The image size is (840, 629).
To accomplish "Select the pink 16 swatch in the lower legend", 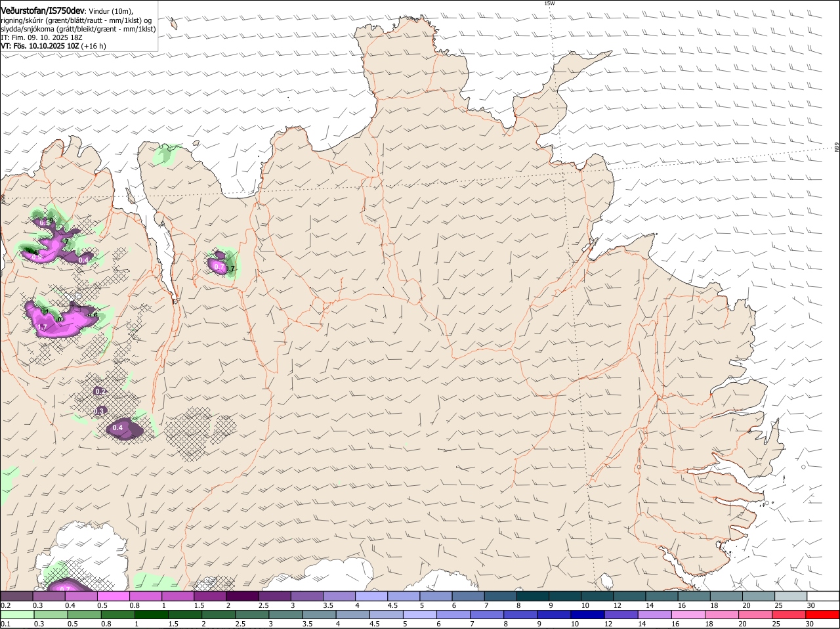I will point(688,615).
